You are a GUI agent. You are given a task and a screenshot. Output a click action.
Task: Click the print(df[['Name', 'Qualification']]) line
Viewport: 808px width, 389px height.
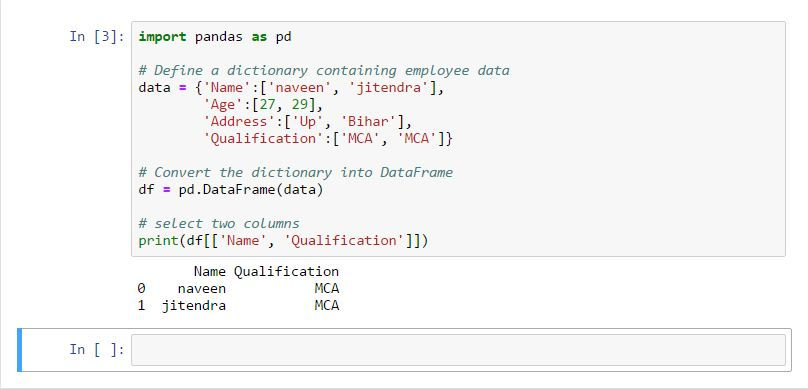283,241
